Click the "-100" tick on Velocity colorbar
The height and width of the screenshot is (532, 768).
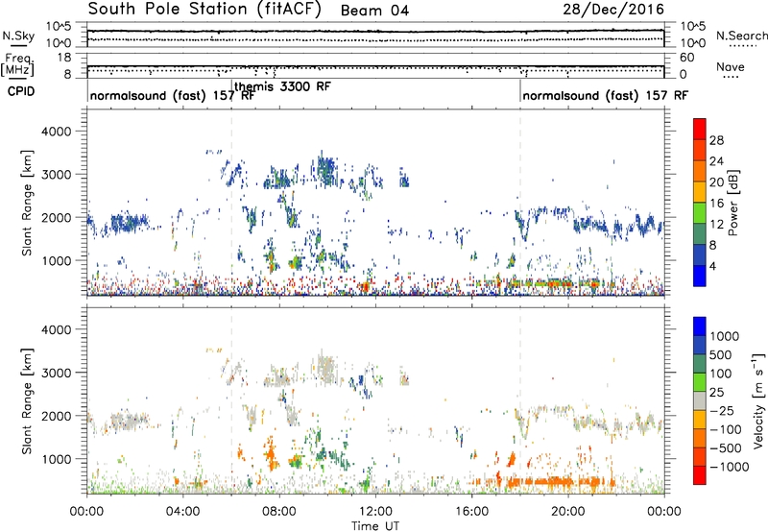pyautogui.click(x=725, y=429)
